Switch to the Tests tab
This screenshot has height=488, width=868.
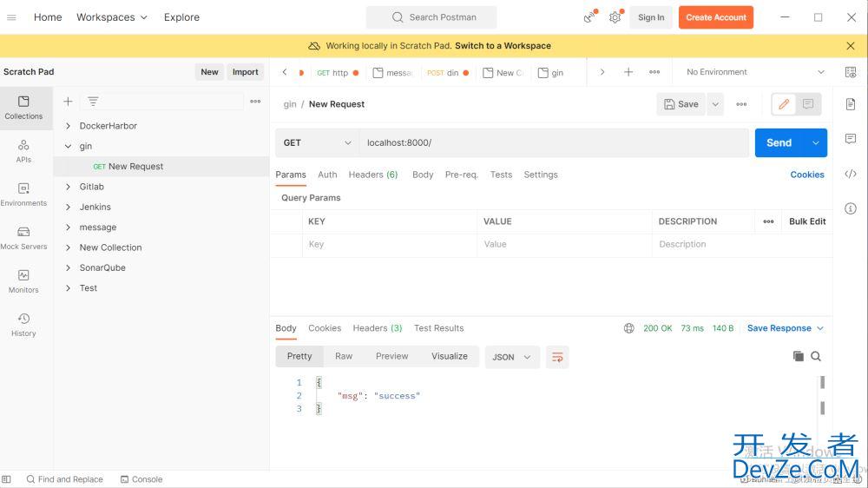tap(501, 175)
